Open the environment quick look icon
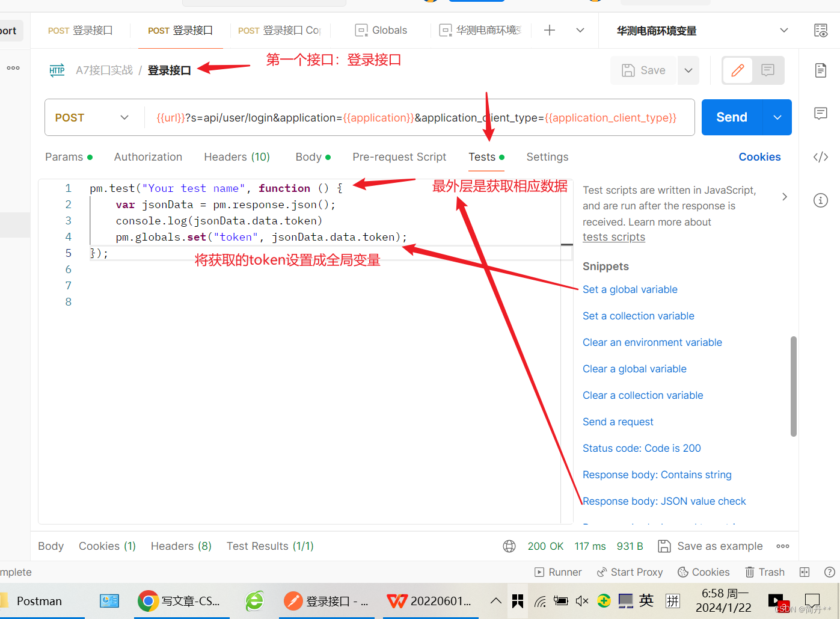Viewport: 840px width, 619px height. [x=821, y=31]
